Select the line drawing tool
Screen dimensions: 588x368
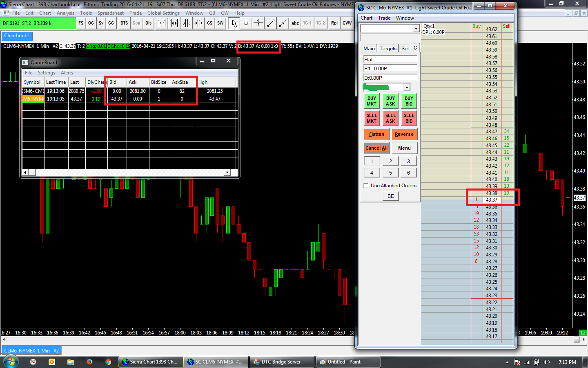[271, 23]
